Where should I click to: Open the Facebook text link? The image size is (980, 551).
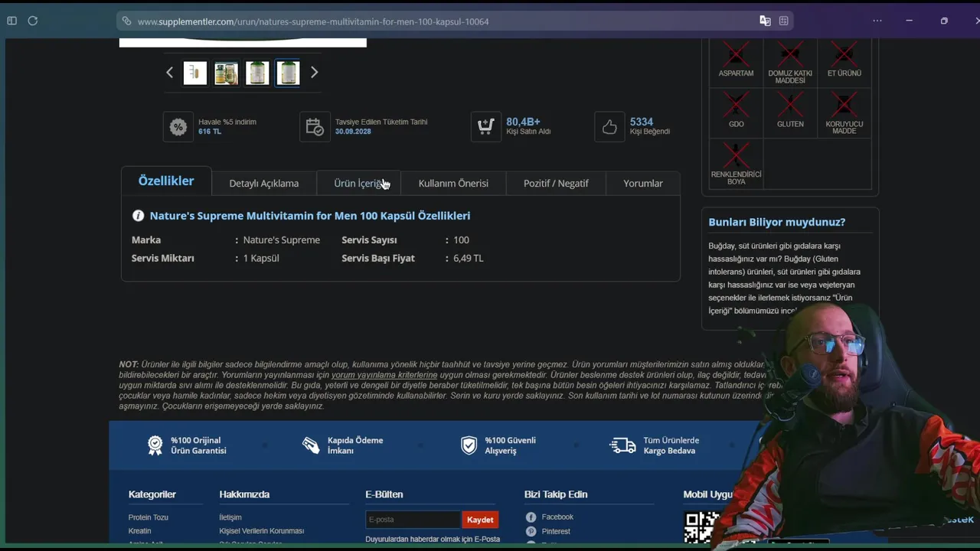(x=557, y=517)
